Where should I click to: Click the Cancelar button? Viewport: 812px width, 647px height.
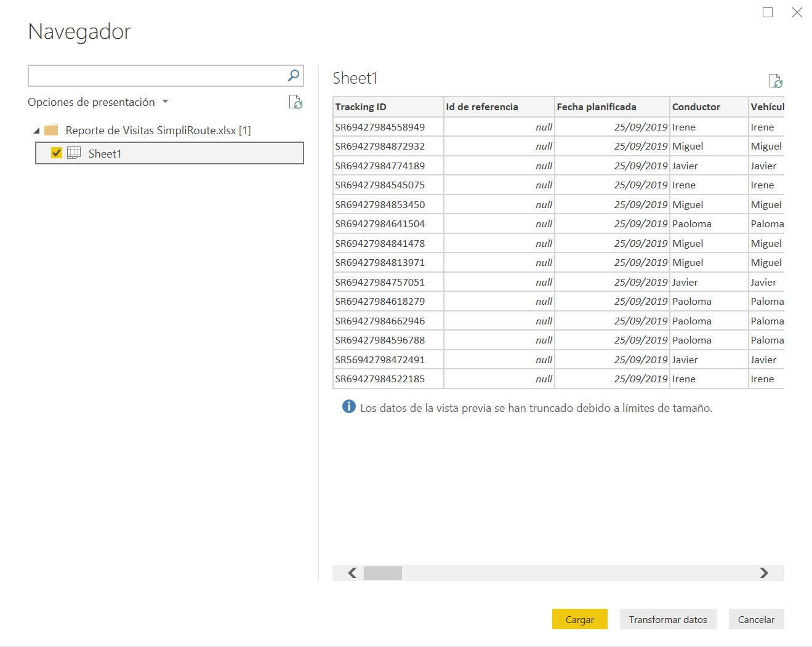point(756,619)
